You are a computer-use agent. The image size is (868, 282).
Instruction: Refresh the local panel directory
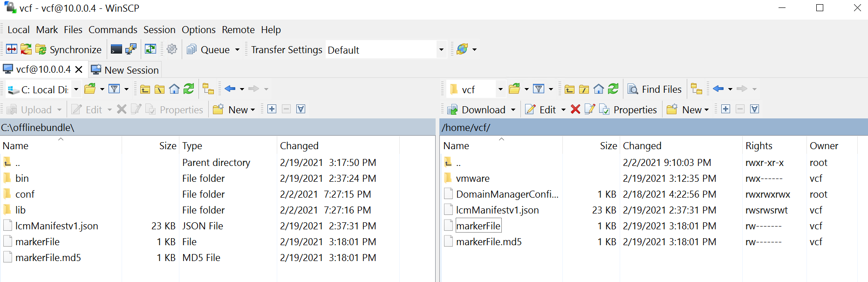pyautogui.click(x=189, y=89)
